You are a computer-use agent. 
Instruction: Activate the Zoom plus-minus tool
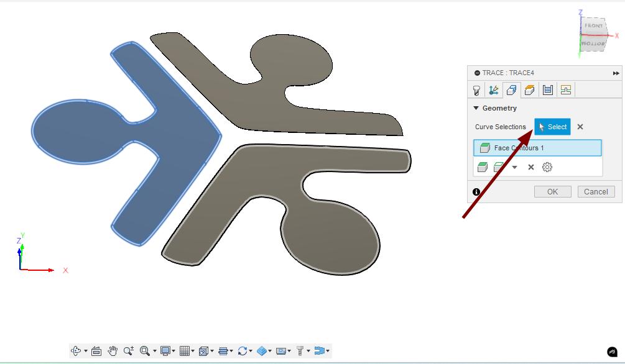[128, 351]
